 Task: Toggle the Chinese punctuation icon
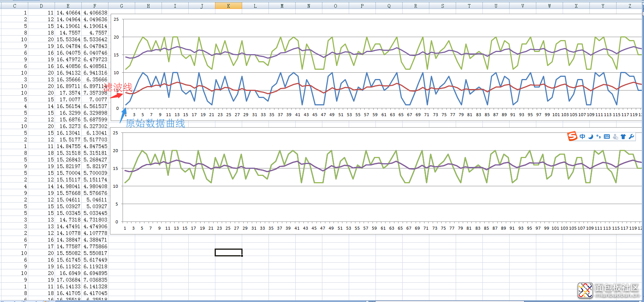(x=598, y=137)
